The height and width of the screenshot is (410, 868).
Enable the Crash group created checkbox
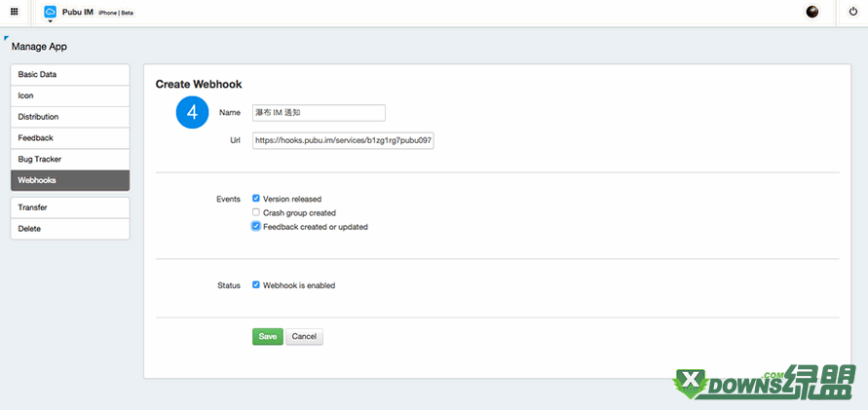pos(256,212)
